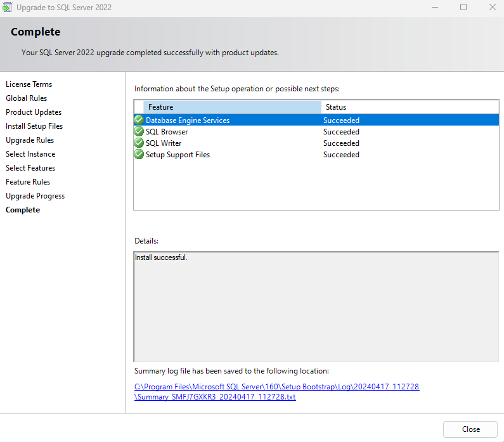The image size is (504, 442).
Task: Select Upgrade Progress step in sidebar
Action: coord(35,196)
